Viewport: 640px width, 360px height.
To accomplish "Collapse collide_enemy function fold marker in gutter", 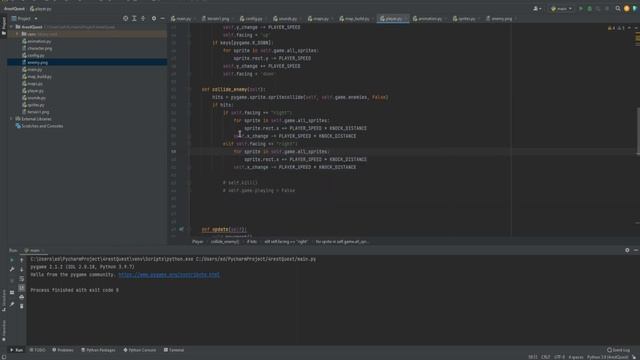I will [x=189, y=89].
